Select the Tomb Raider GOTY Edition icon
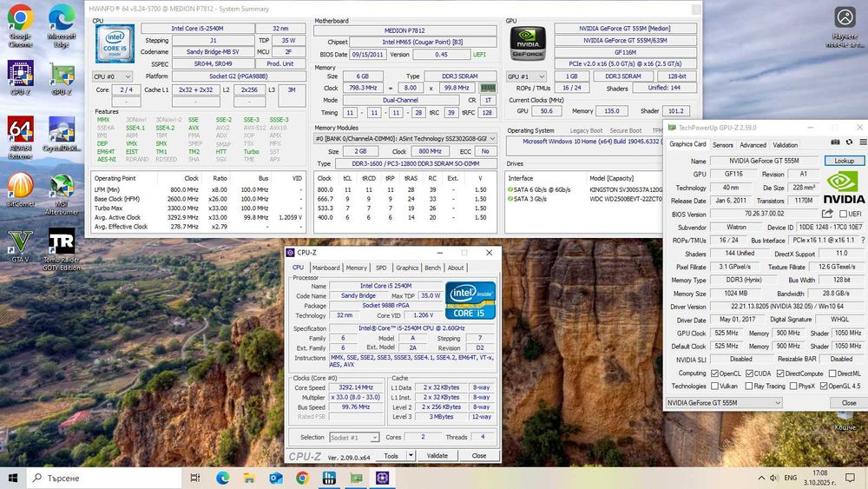The height and width of the screenshot is (489, 868). coord(62,249)
